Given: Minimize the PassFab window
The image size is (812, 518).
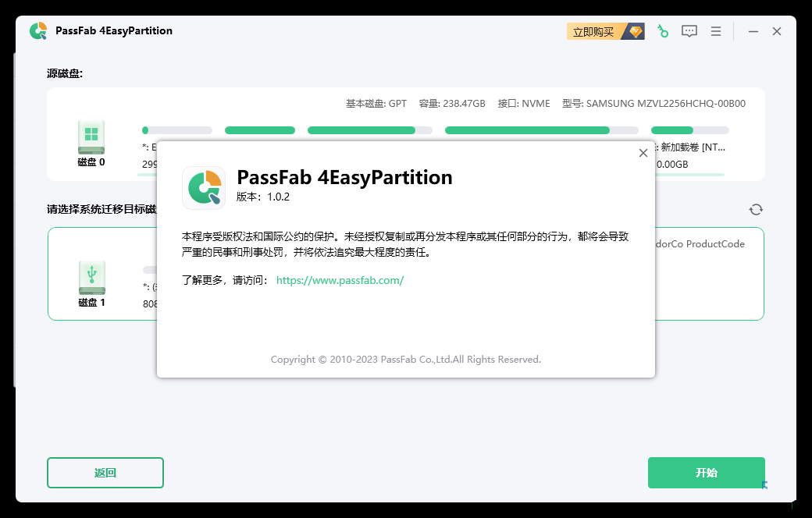Looking at the screenshot, I should click(752, 30).
